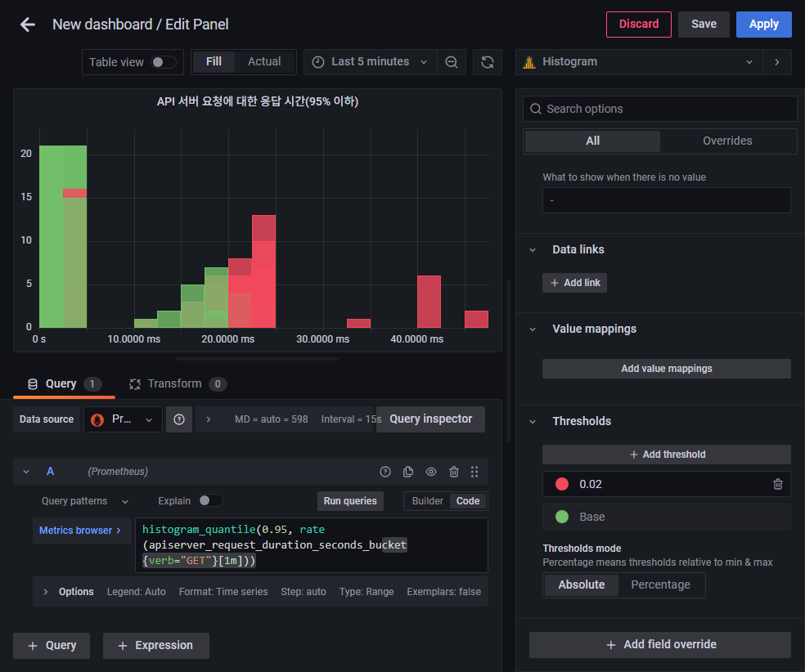Open Histogram visualization picker dropdown
Viewport: 805px width, 672px height.
(639, 62)
